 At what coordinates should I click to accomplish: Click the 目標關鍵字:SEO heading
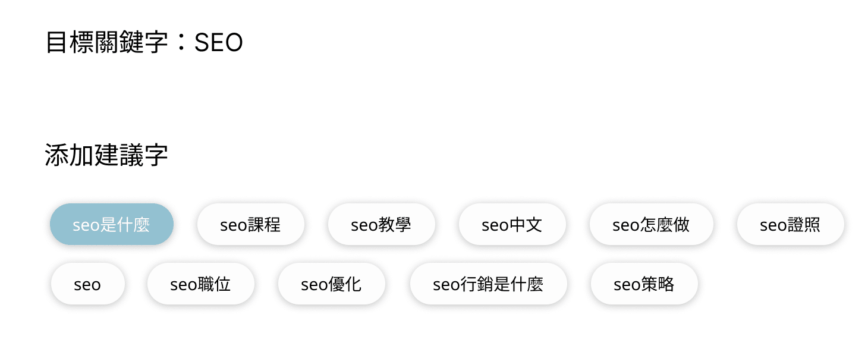pos(144,43)
